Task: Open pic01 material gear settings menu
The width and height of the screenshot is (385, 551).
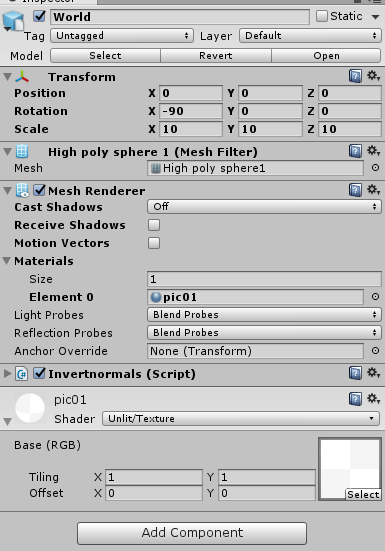Action: (x=373, y=399)
